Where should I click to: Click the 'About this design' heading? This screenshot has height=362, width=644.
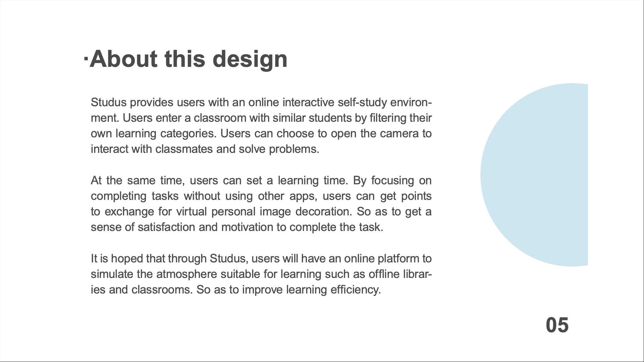tap(188, 59)
